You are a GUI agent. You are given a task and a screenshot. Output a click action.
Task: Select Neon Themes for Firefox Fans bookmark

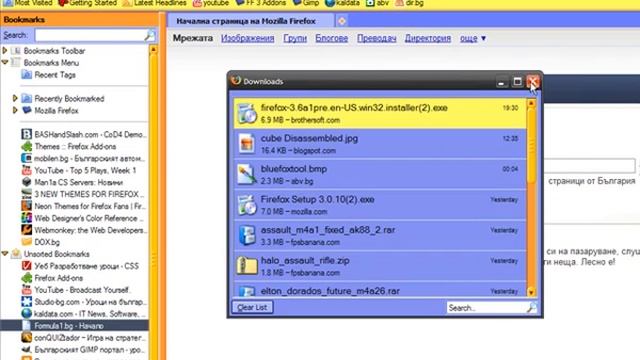(84, 206)
